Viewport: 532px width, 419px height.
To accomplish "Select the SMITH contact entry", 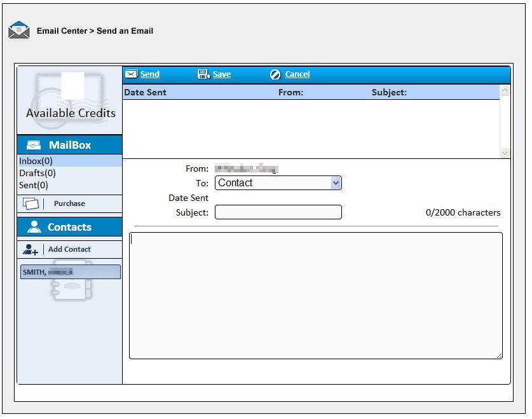I will (71, 272).
